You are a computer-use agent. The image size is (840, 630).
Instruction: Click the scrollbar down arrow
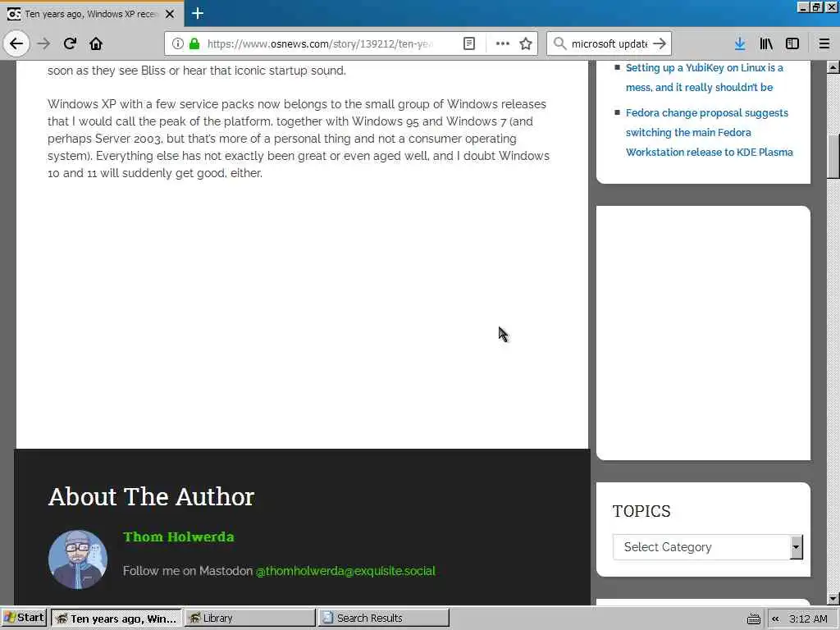point(833,599)
